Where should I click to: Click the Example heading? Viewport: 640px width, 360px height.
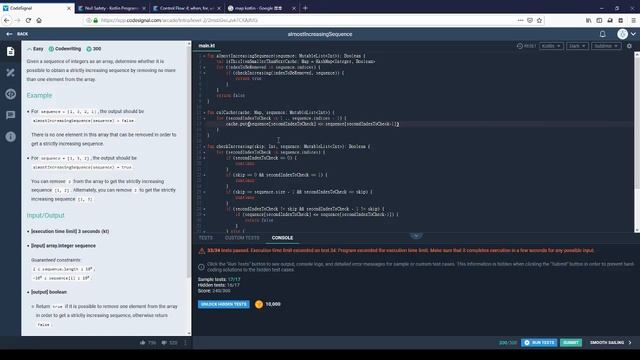[39, 95]
